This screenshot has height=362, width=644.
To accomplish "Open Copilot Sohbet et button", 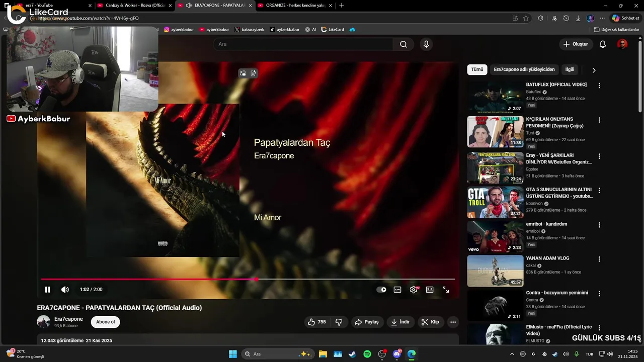I will [625, 18].
